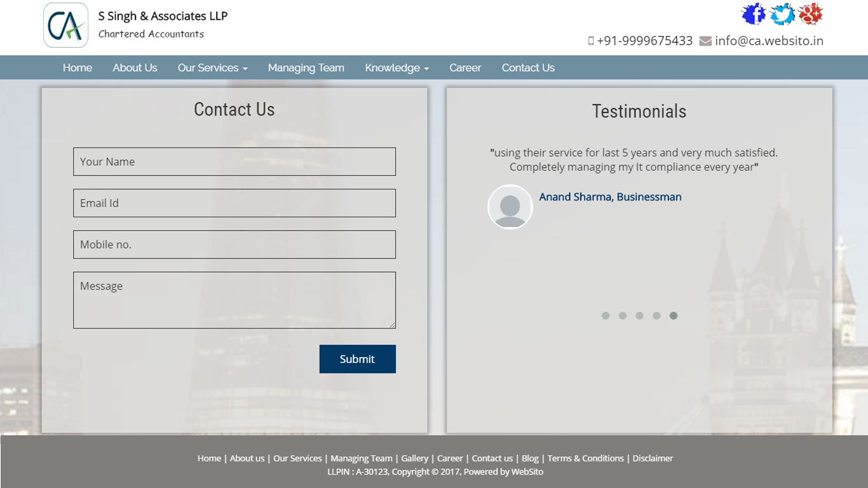Viewport: 868px width, 488px height.
Task: Click into the Email Id field
Action: click(234, 203)
